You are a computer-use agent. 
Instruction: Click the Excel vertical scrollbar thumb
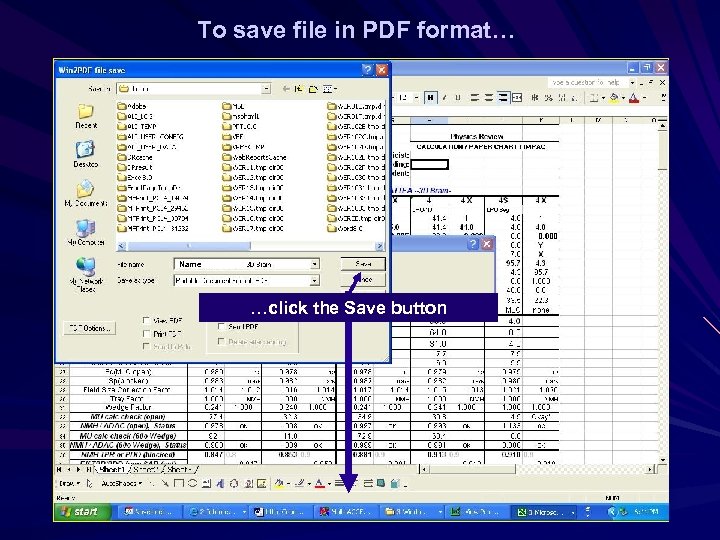click(x=662, y=150)
